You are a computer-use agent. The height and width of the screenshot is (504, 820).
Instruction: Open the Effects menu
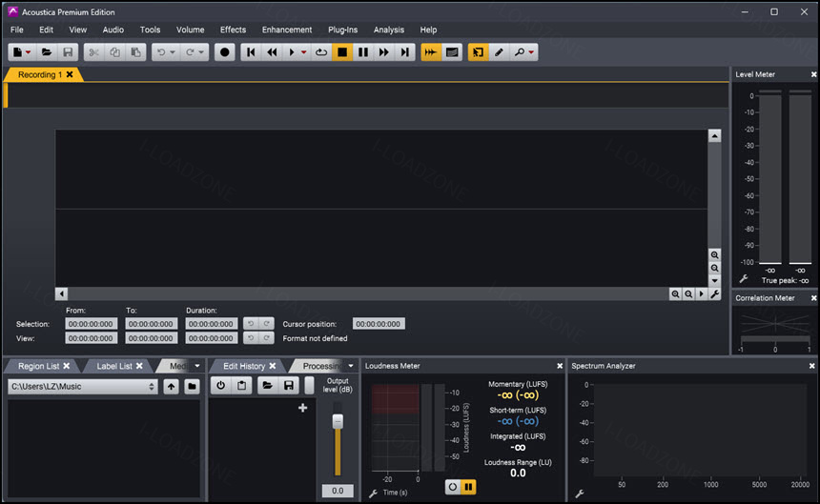point(233,30)
